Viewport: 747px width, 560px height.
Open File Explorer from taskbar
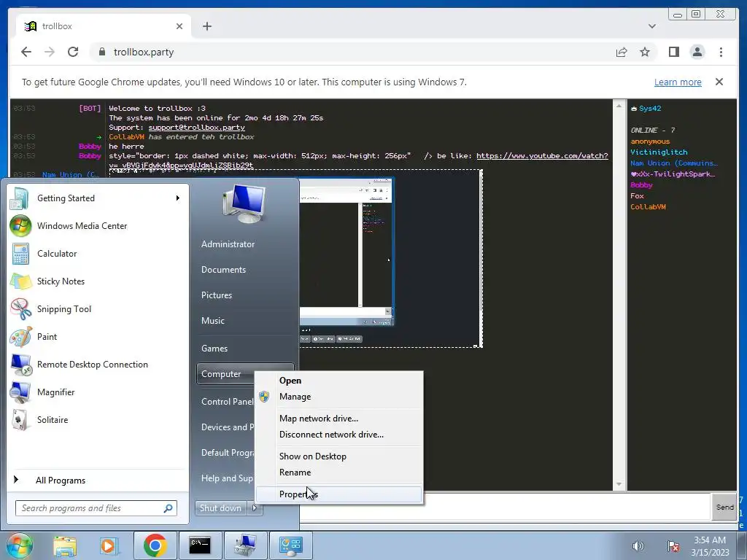click(65, 545)
